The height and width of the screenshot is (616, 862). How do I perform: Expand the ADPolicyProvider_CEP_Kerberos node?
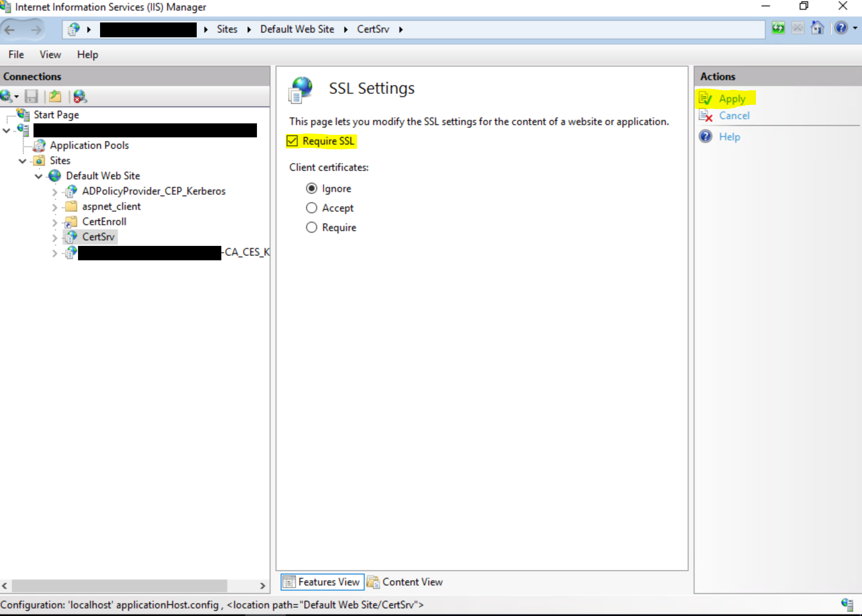click(x=55, y=192)
